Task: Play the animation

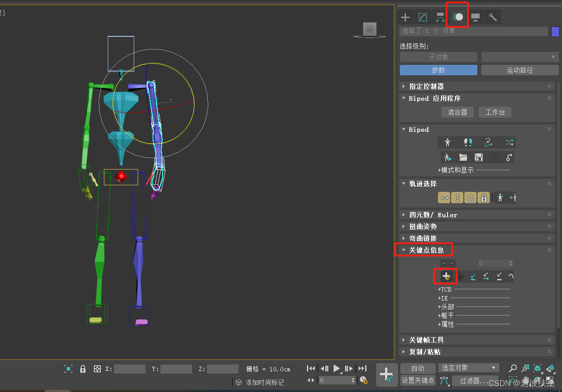Action: tap(337, 368)
